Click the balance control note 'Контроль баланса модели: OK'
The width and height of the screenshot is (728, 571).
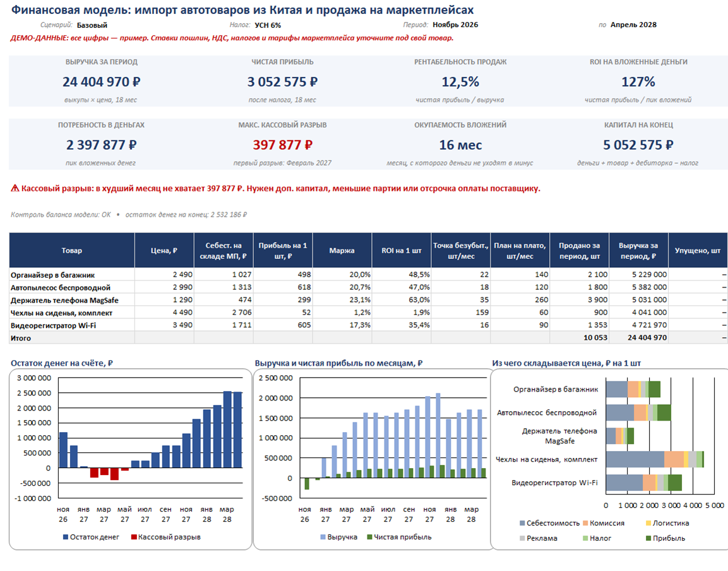pos(61,215)
